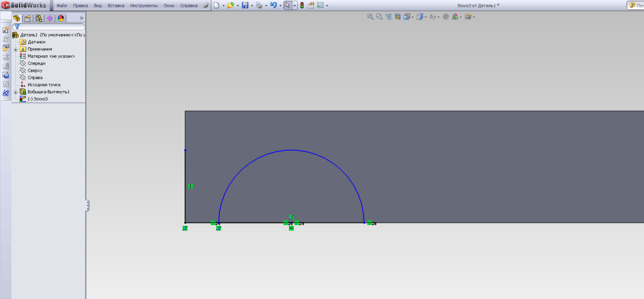
Task: Select the Сверху plane
Action: tap(31, 71)
